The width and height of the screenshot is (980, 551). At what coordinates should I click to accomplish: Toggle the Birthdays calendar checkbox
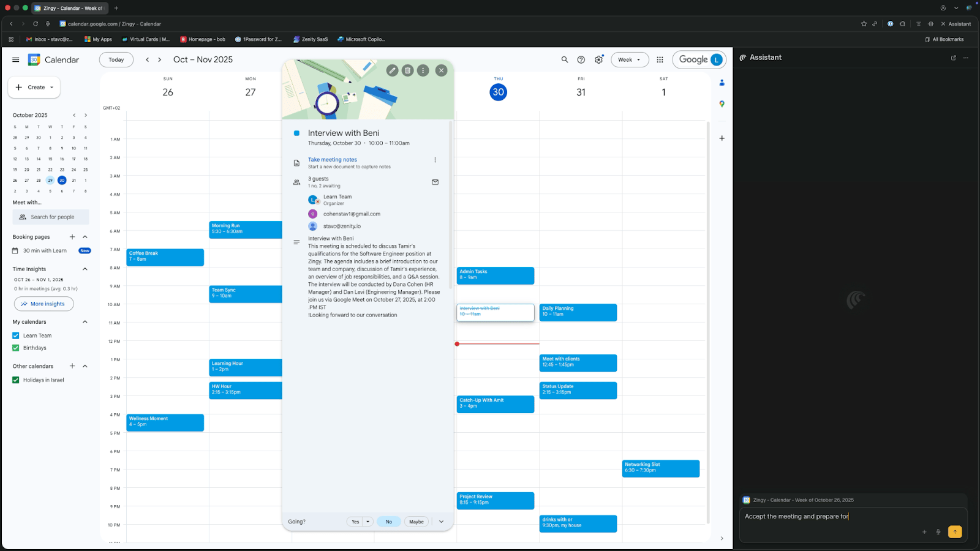(16, 348)
